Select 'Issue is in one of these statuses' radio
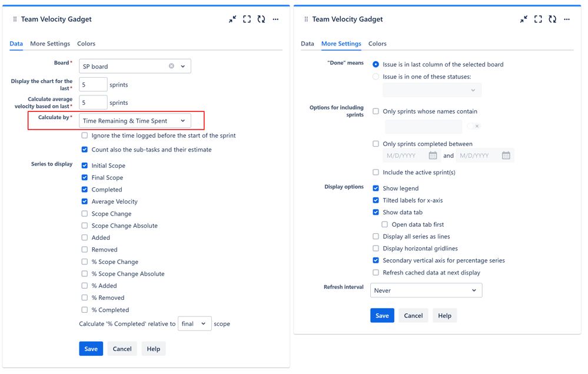This screenshot has height=374, width=588. pos(376,77)
